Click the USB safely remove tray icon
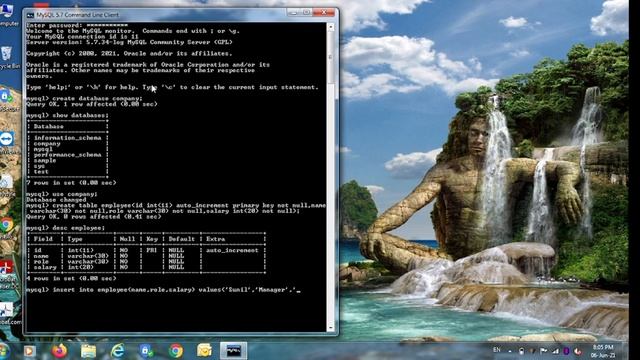The width and height of the screenshot is (640, 360). click(521, 351)
